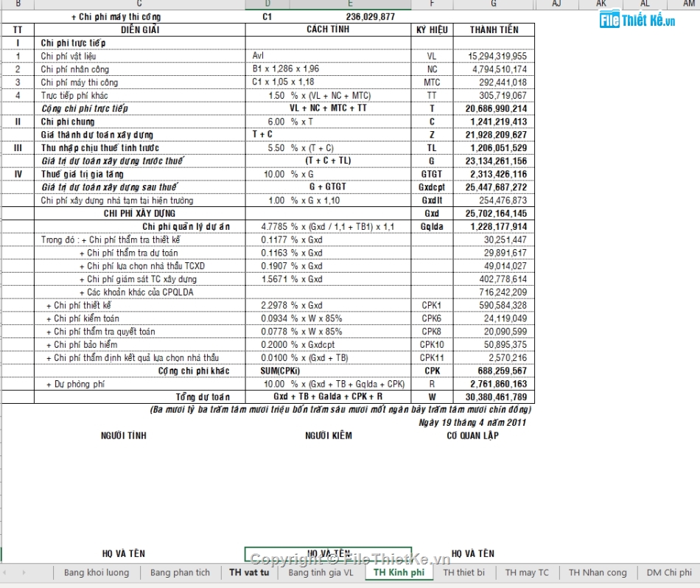Select column AL header
The height and width of the screenshot is (588, 700).
click(645, 4)
